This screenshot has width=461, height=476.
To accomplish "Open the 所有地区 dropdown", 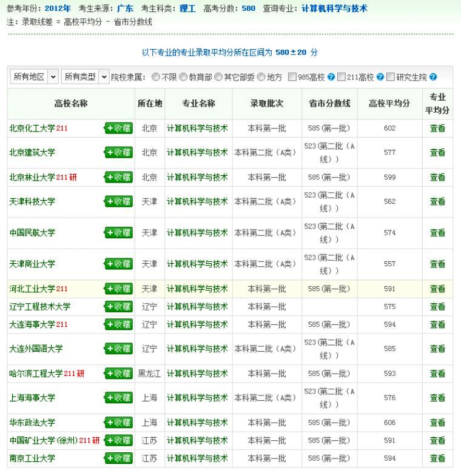I will (x=35, y=77).
